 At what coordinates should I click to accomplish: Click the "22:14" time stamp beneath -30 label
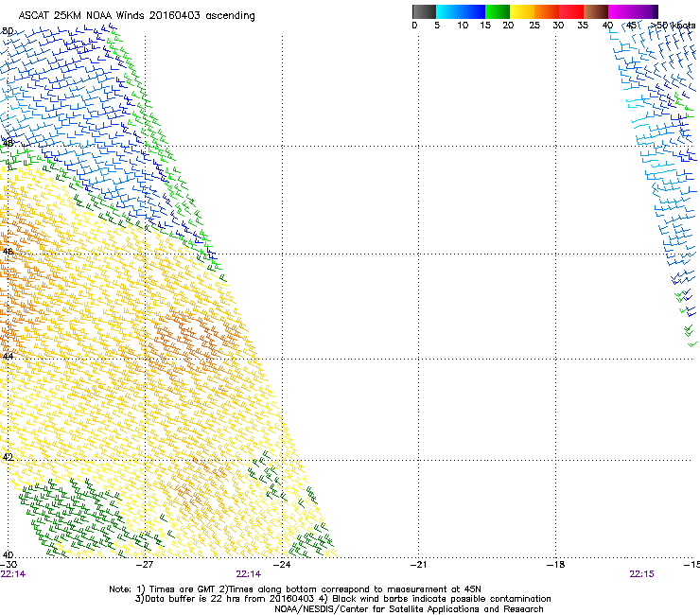13,574
